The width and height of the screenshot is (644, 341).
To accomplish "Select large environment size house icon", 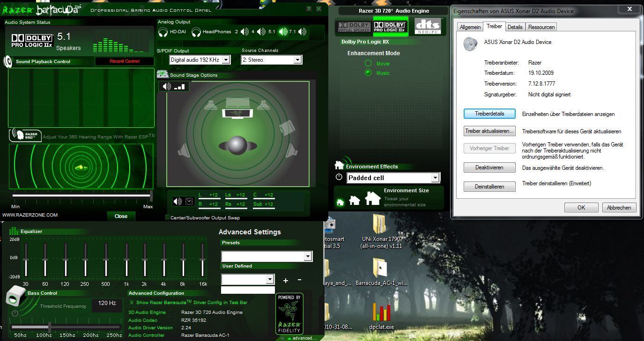I will 372,198.
